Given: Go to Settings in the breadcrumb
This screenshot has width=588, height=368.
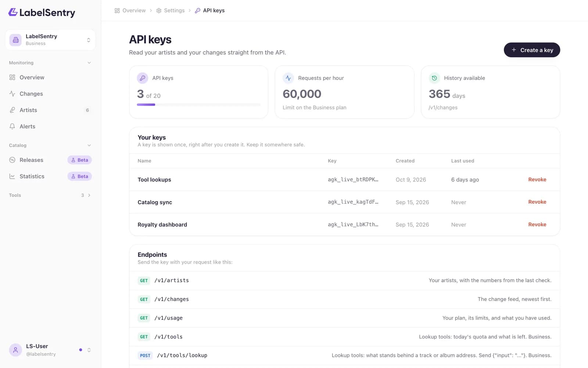Looking at the screenshot, I should click(174, 10).
